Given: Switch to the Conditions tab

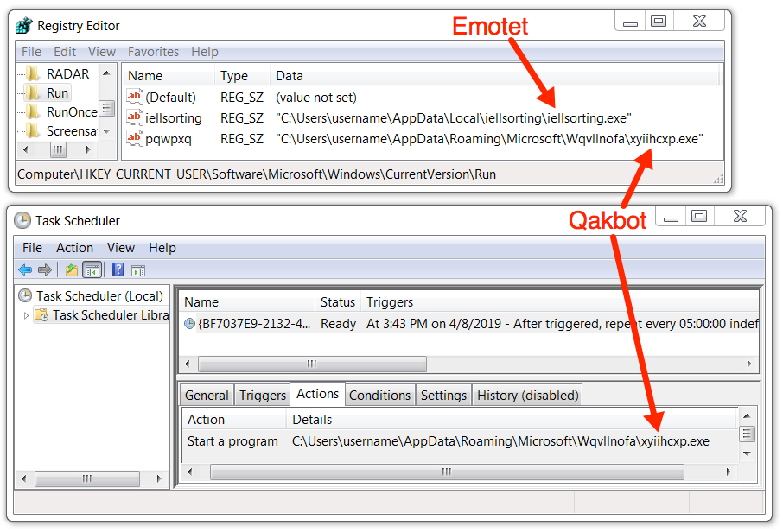Looking at the screenshot, I should [379, 396].
